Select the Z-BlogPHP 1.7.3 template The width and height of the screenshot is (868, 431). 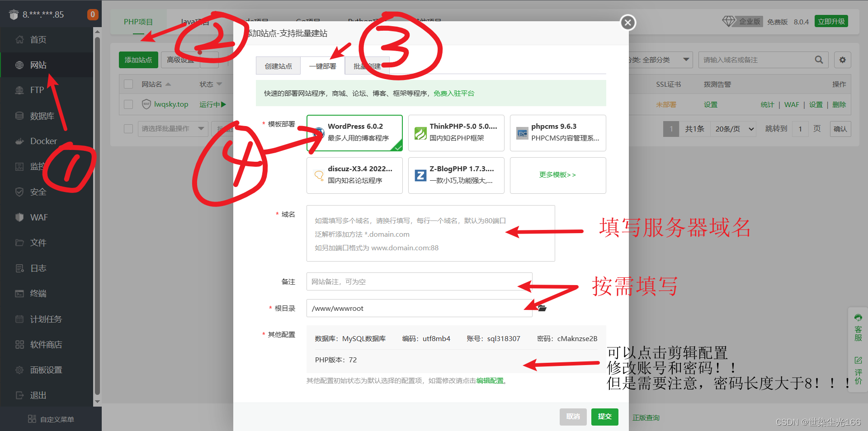point(456,175)
